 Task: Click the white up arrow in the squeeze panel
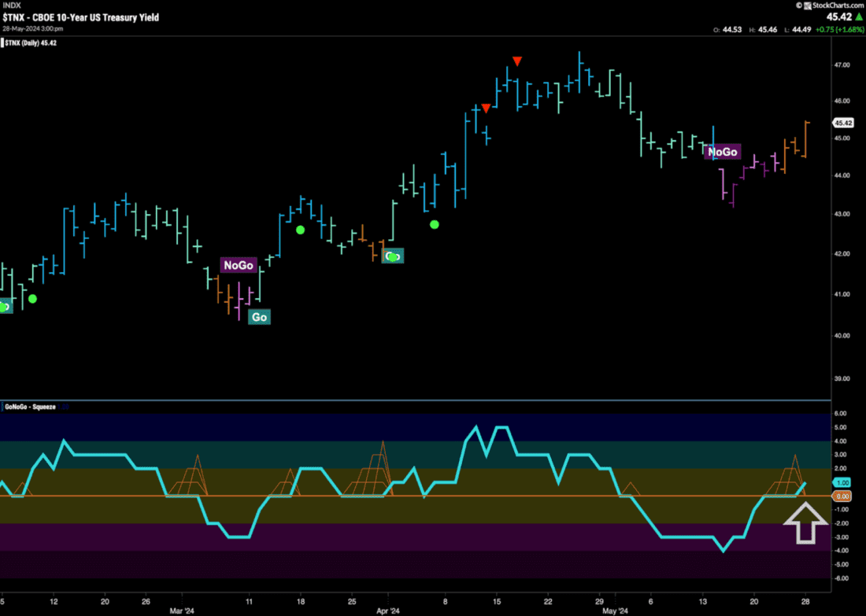[805, 524]
